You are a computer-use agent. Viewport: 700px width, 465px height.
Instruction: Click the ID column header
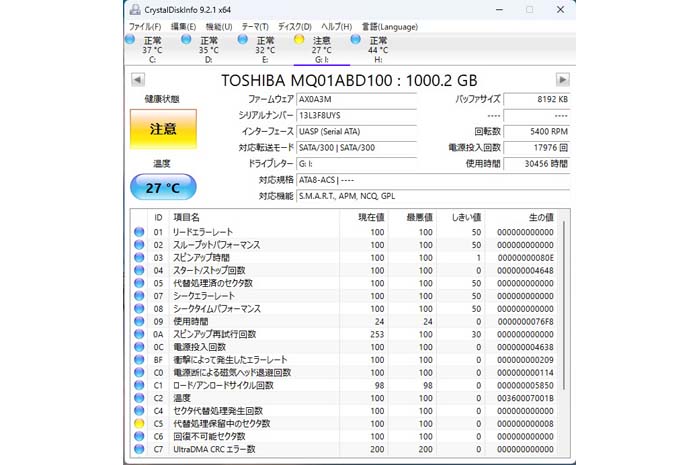click(x=158, y=217)
